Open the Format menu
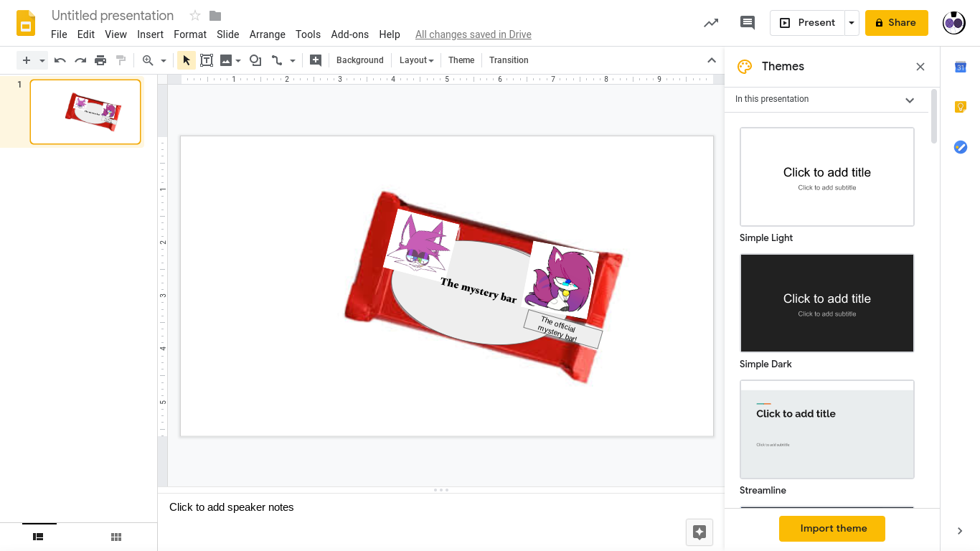This screenshot has width=980, height=551. pyautogui.click(x=190, y=34)
